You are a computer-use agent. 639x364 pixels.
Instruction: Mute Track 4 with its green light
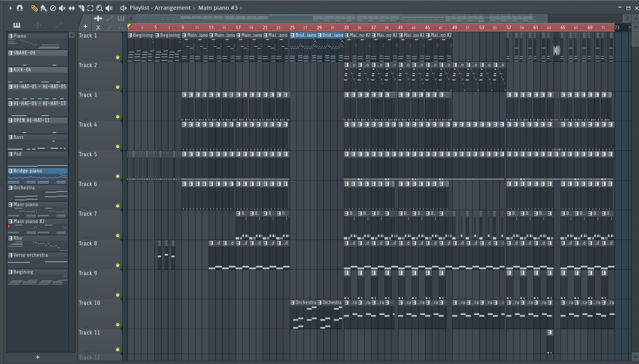118,147
